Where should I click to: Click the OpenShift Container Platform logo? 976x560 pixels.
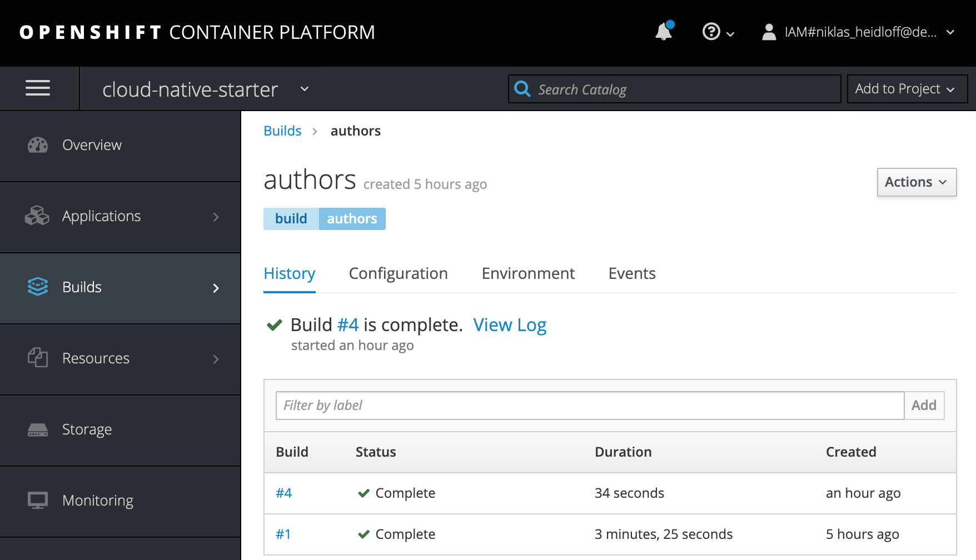click(197, 32)
